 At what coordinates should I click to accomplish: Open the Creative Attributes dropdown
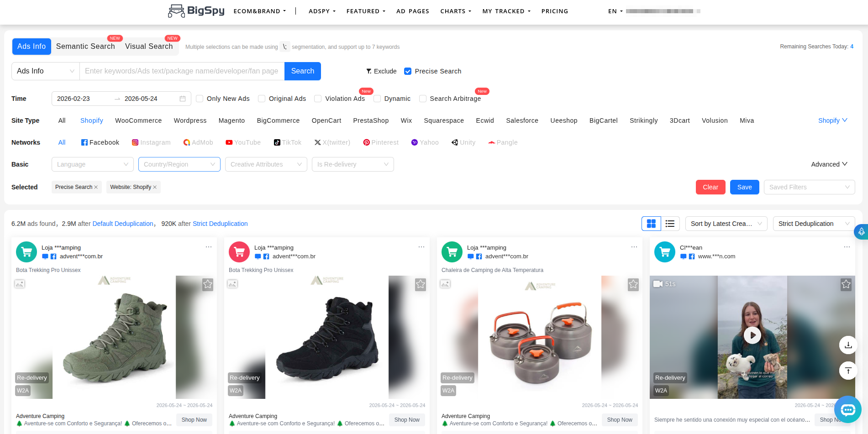click(x=266, y=164)
